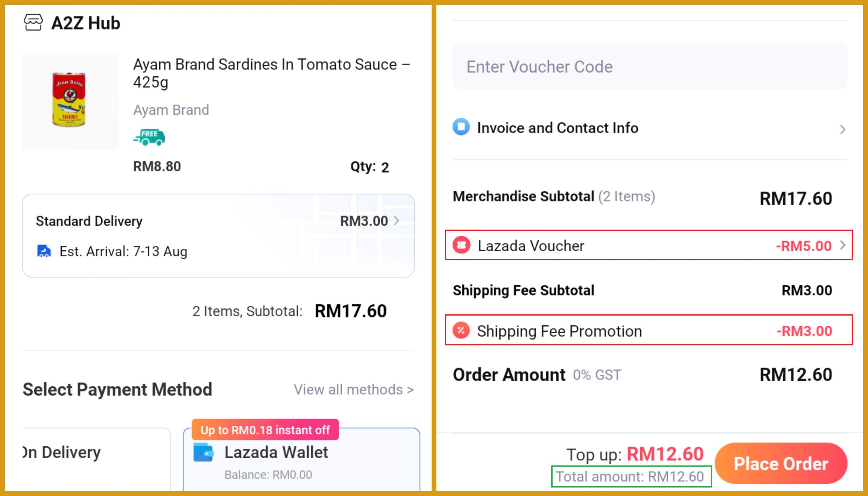Screen dimensions: 868x496
Task: Open the Ayam Brand sardines product image
Action: pos(71,101)
